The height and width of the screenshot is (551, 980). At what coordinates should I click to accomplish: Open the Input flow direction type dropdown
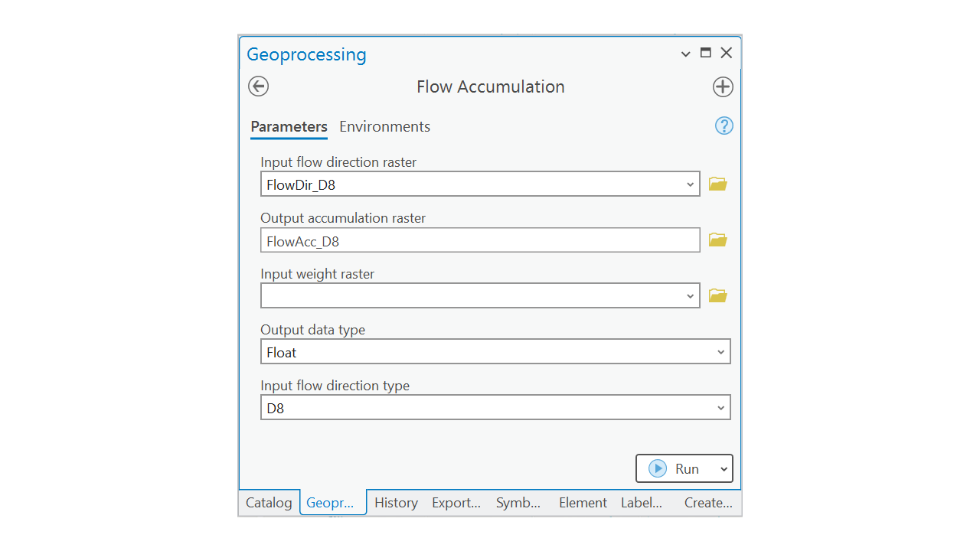point(720,408)
